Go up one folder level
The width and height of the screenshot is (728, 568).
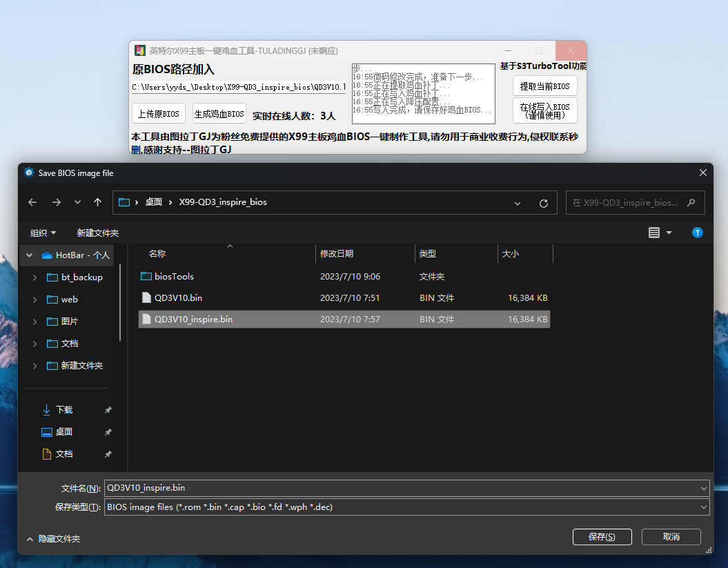click(x=97, y=202)
